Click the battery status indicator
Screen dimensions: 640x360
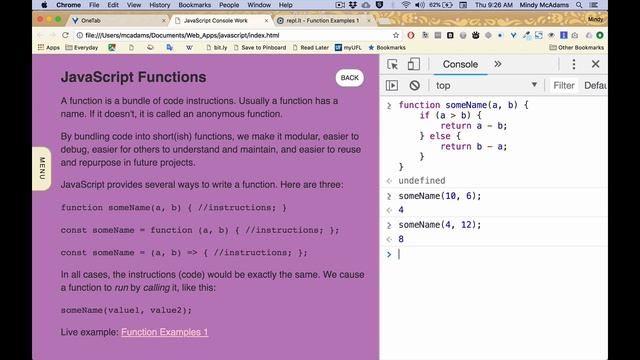coord(441,5)
